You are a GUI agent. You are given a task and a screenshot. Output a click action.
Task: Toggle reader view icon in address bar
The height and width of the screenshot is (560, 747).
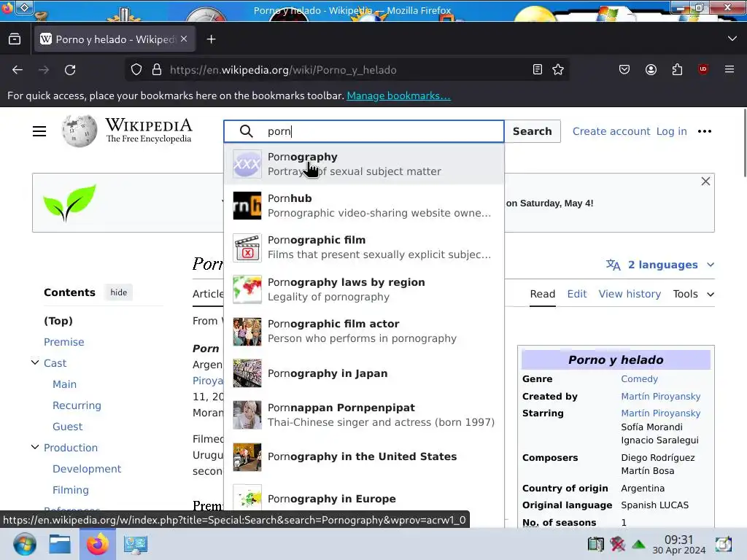click(x=538, y=69)
